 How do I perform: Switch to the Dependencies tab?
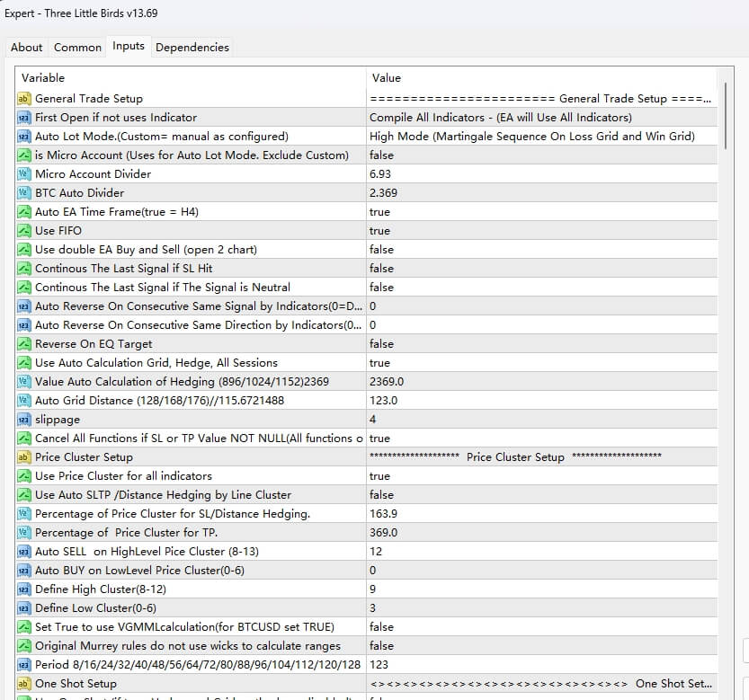(x=192, y=48)
